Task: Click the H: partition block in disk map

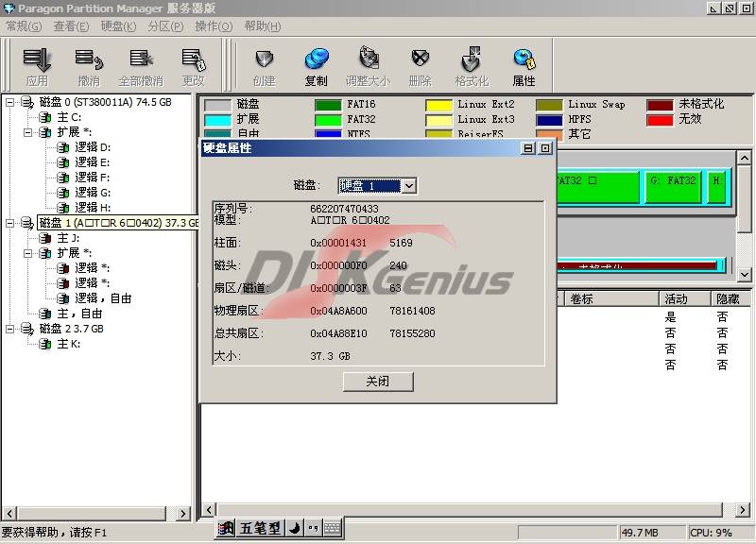Action: (x=718, y=185)
